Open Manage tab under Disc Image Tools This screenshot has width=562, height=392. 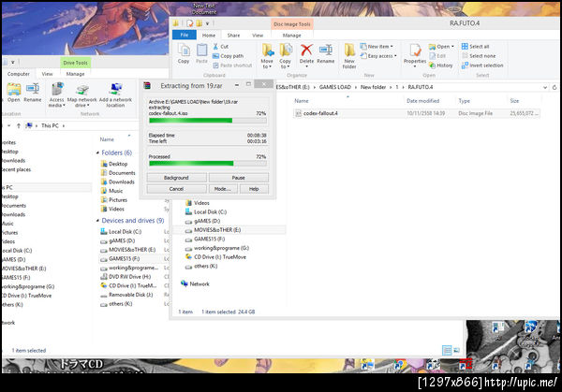click(291, 35)
